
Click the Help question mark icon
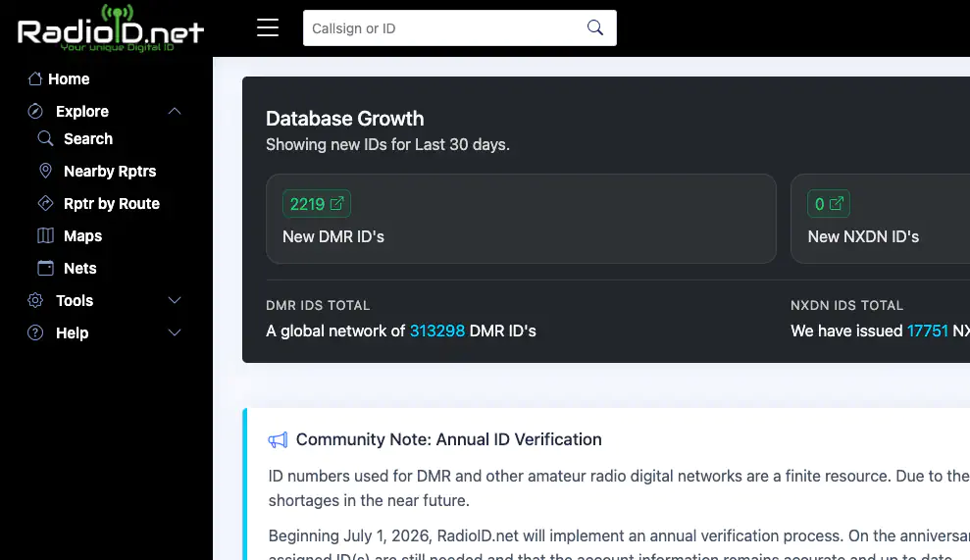[x=35, y=332]
